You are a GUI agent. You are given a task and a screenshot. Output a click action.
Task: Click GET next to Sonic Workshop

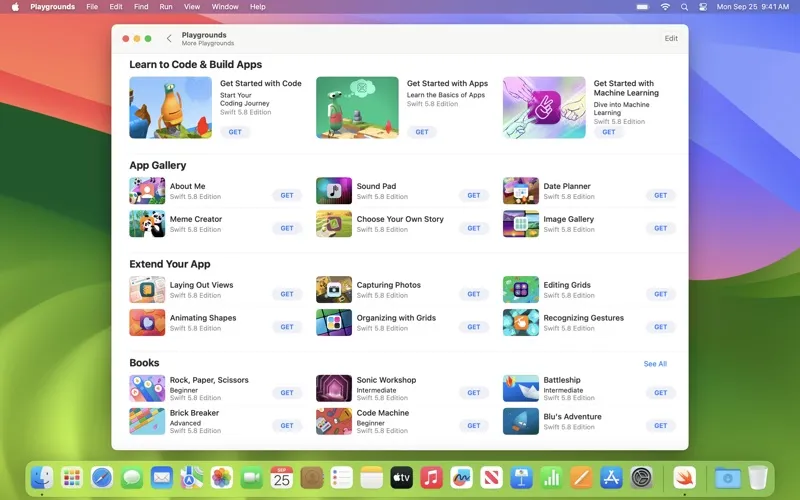point(473,393)
